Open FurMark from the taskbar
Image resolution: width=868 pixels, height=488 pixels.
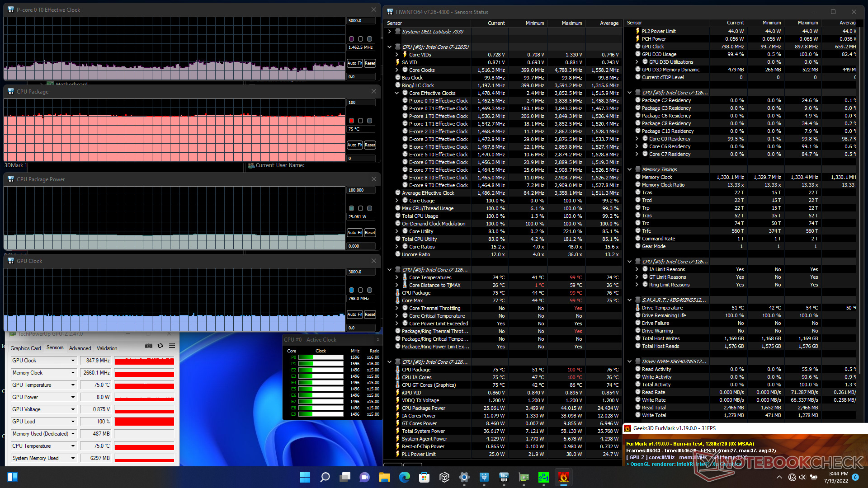point(563,477)
